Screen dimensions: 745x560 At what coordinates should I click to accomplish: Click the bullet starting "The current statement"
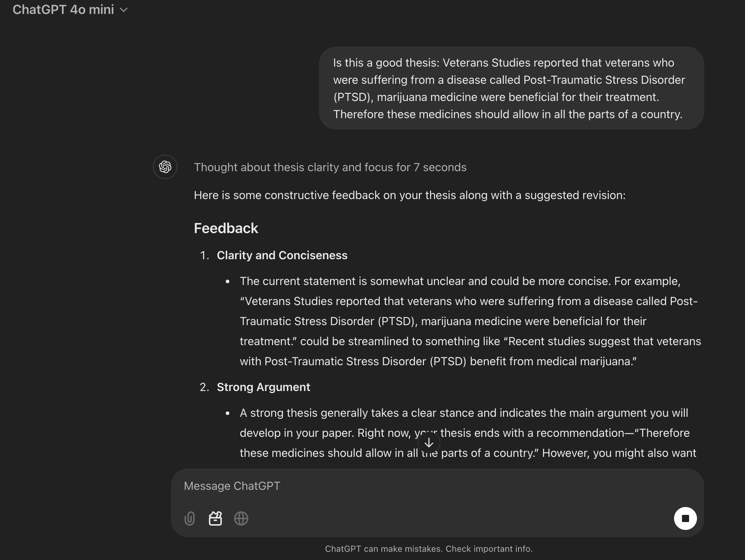pyautogui.click(x=460, y=281)
